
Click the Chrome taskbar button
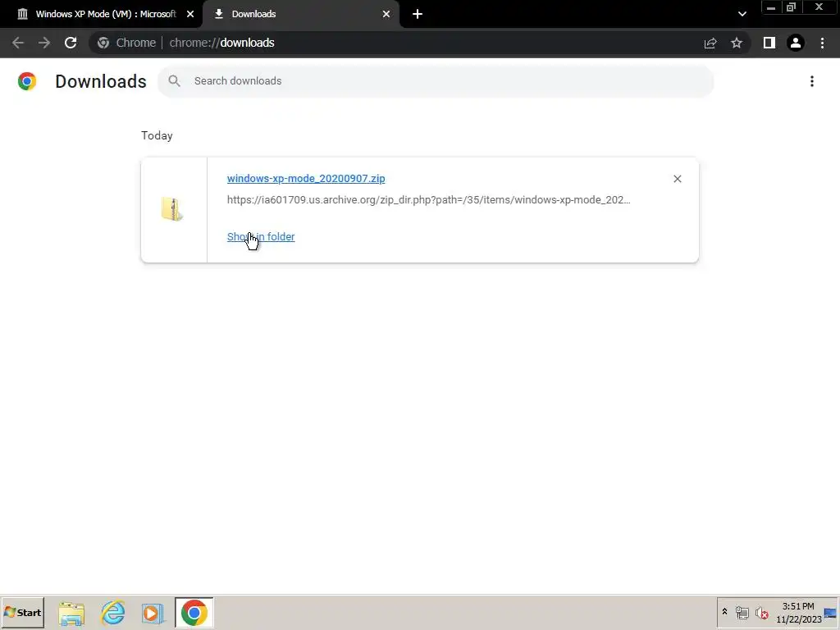click(x=194, y=612)
